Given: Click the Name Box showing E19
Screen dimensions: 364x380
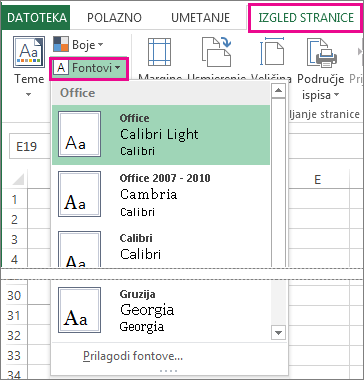Looking at the screenshot, I should [x=29, y=147].
